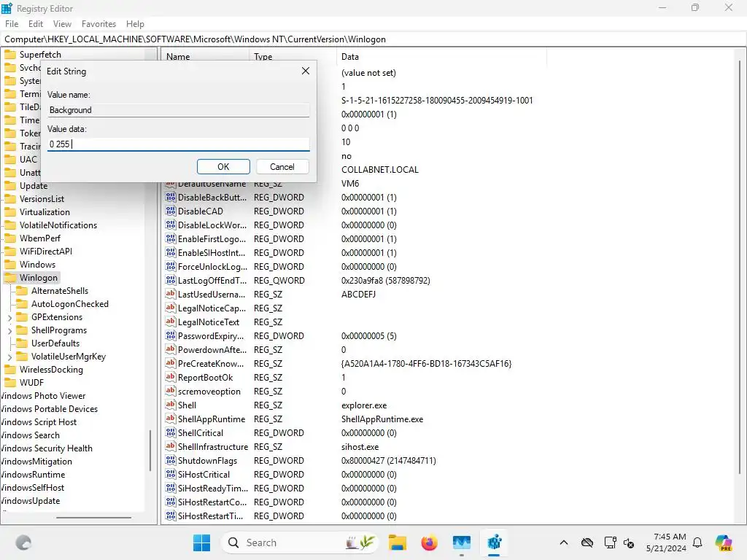Screen dimensions: 747x560
Task: Cancel the Edit String dialog
Action: pyautogui.click(x=282, y=167)
